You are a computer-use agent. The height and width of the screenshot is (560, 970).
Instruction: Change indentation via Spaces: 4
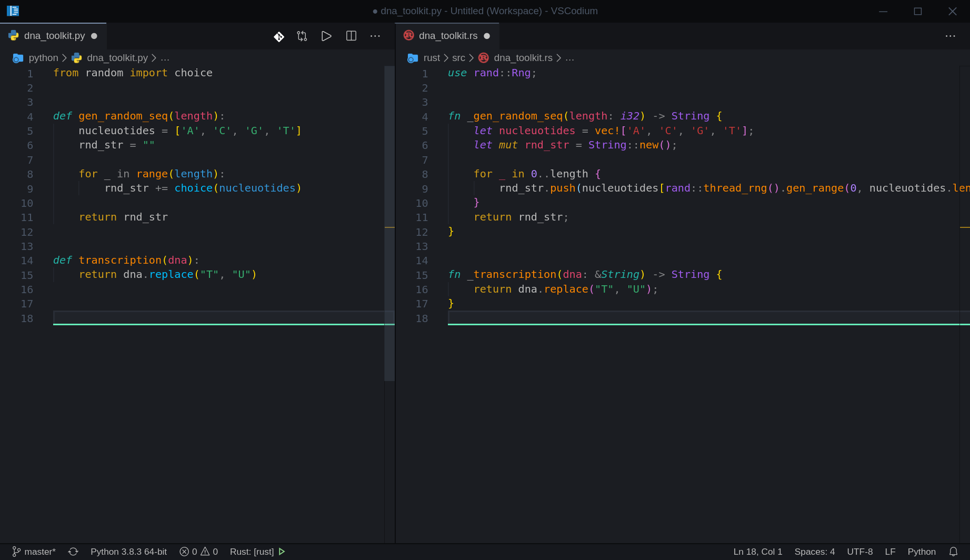(x=815, y=552)
